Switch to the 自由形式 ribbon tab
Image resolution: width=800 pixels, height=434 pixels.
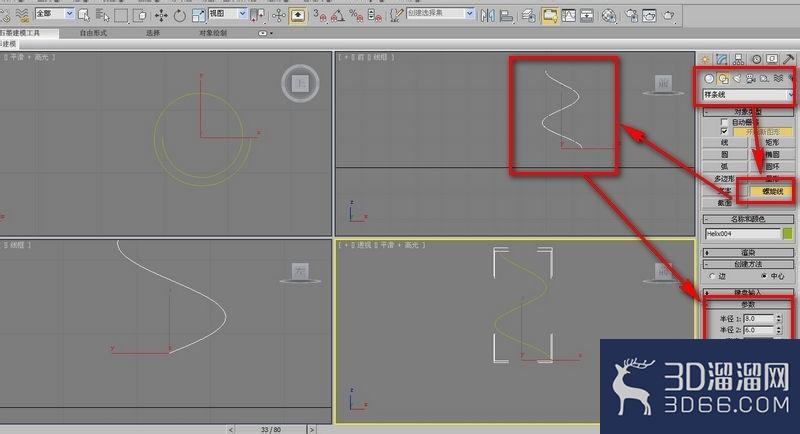[93, 33]
